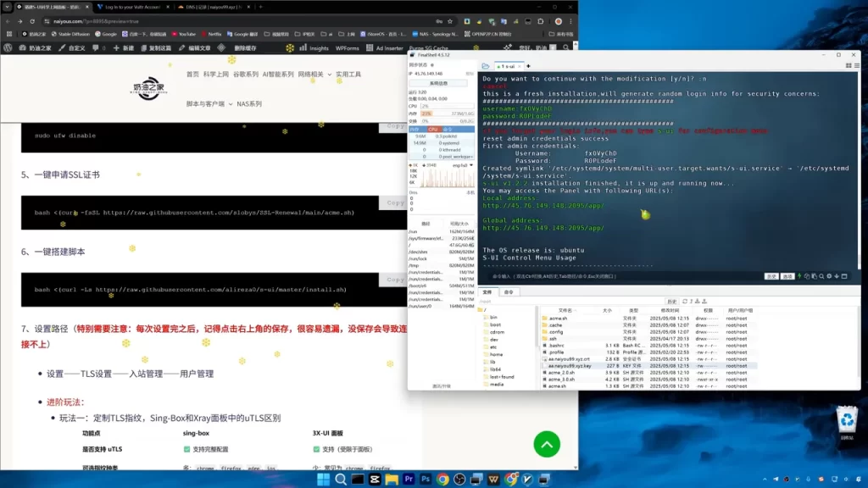
Task: Click the 历史 button above file list
Action: tap(672, 302)
